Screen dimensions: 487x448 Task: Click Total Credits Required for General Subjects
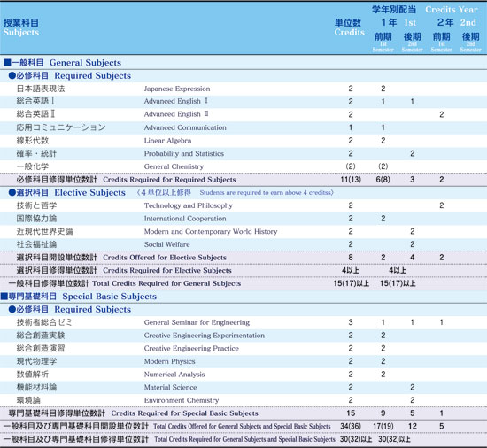(x=166, y=283)
